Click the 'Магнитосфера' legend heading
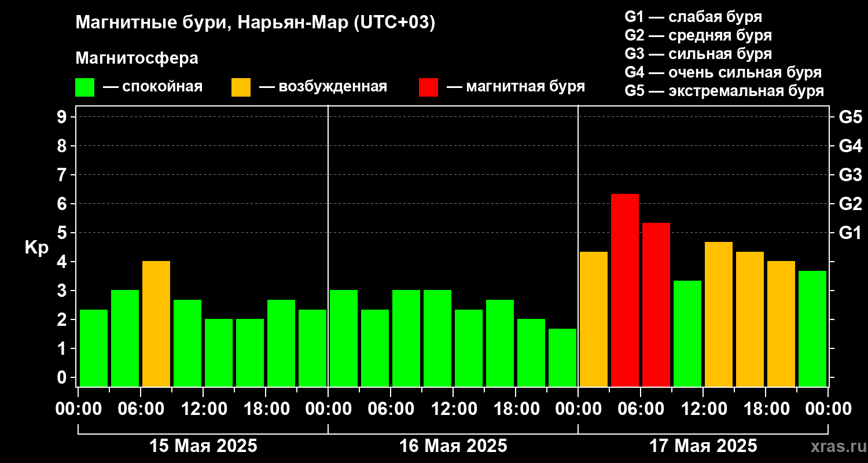This screenshot has height=463, width=868. click(x=137, y=58)
